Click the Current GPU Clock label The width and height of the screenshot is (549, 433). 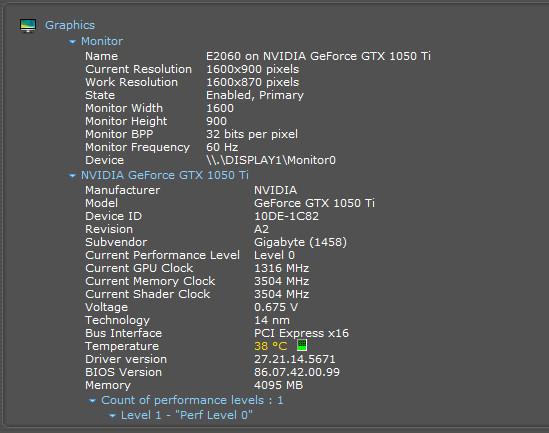(139, 268)
